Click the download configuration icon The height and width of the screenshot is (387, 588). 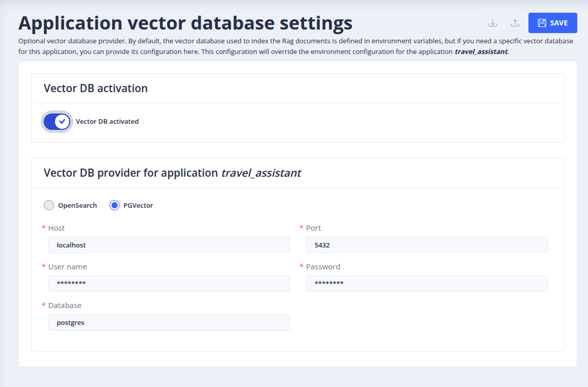point(493,23)
